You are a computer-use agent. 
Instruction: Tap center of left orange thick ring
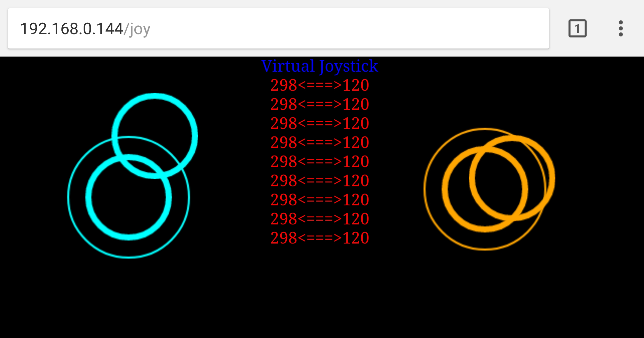pos(485,189)
